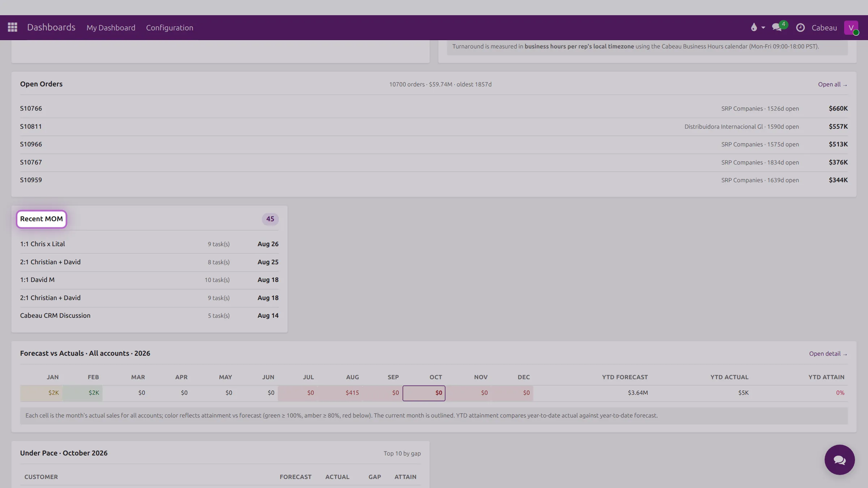This screenshot has height=488, width=868.
Task: Open the 1:1 David M meeting
Action: 149,280
